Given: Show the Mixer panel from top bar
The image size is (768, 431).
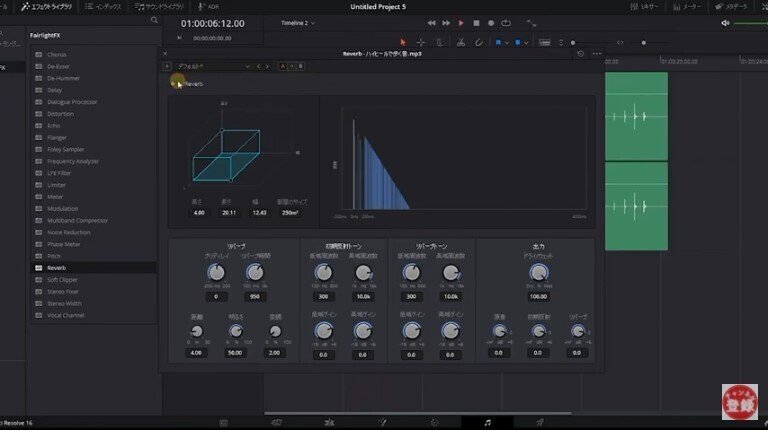Looking at the screenshot, I should 645,6.
